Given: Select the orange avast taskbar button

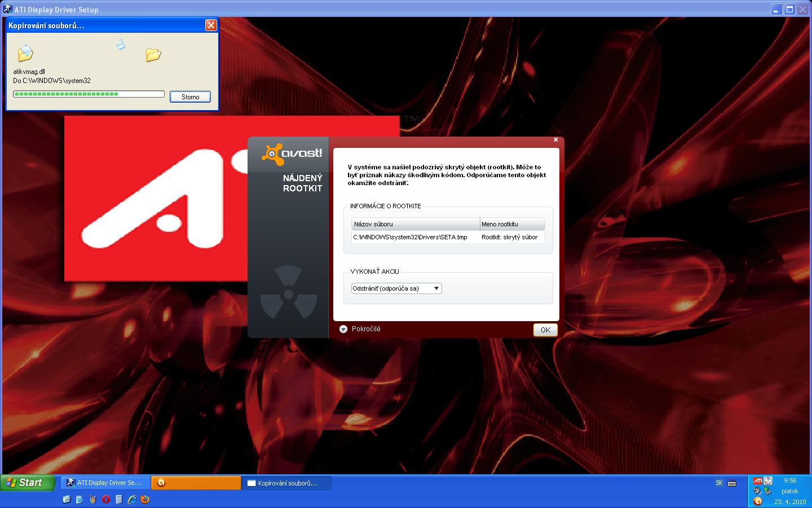Looking at the screenshot, I should [x=196, y=483].
